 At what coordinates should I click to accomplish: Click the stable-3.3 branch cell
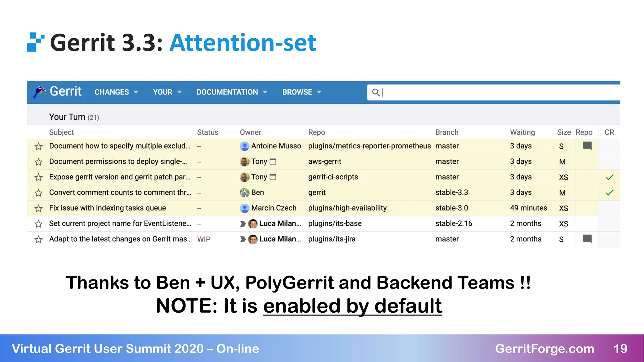coord(452,192)
